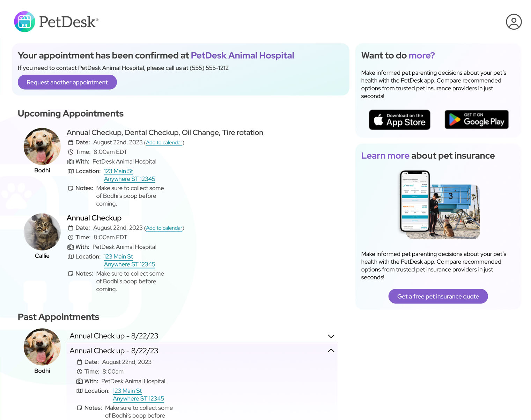This screenshot has width=531, height=420.
Task: Click clock icon in expanded past appointment
Action: [80, 372]
